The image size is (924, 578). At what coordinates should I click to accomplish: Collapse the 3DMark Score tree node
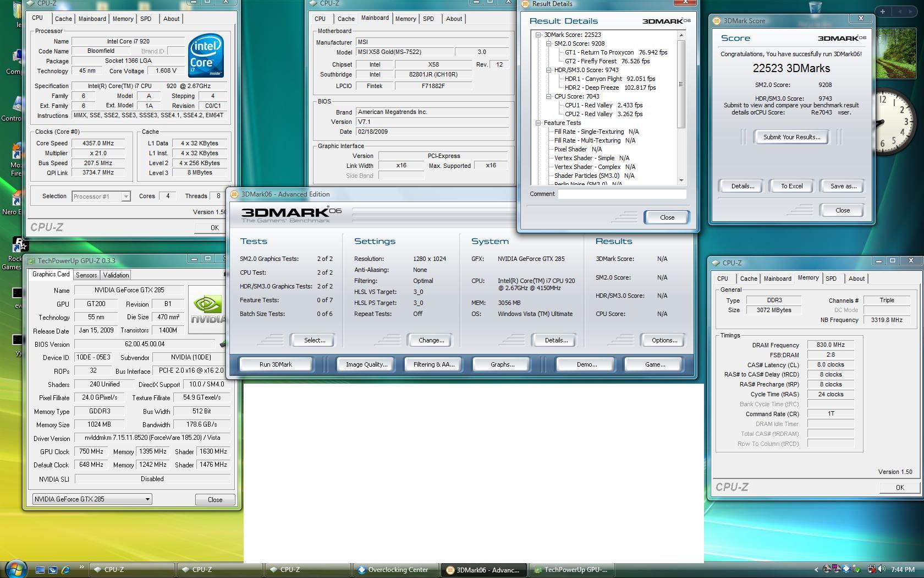pos(538,35)
